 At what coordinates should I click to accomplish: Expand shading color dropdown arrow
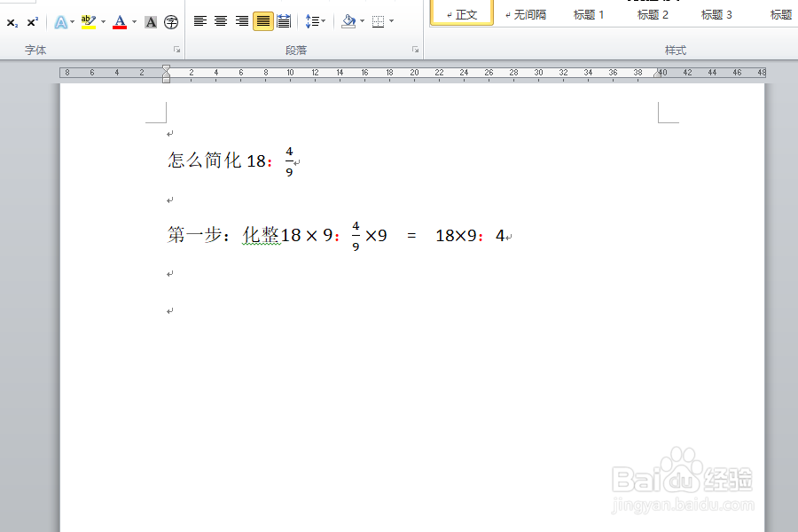tap(363, 21)
